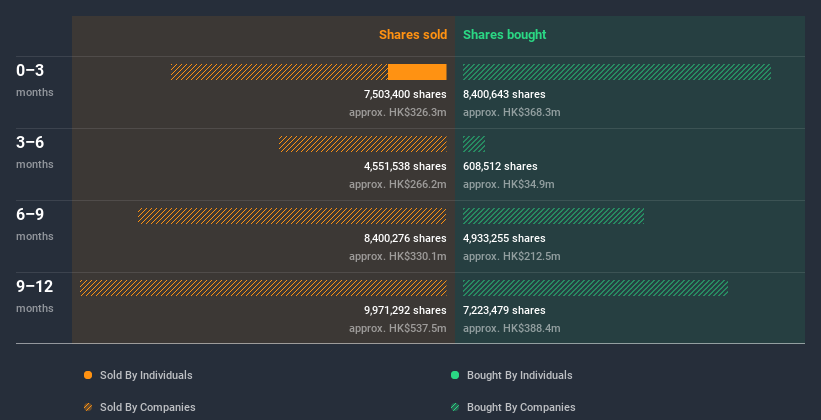Viewport: 821px width, 420px height.
Task: Click the 9,971,292 shares value
Action: click(x=405, y=310)
